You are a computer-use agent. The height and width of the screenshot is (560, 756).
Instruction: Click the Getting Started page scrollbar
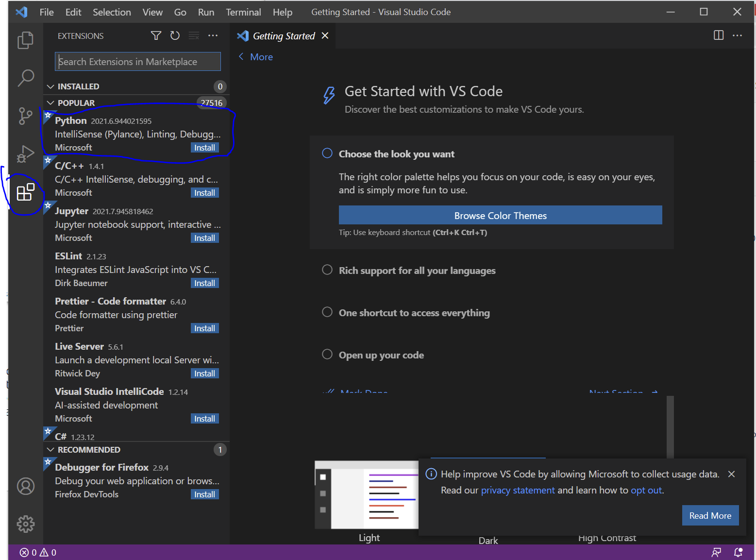[x=670, y=427]
